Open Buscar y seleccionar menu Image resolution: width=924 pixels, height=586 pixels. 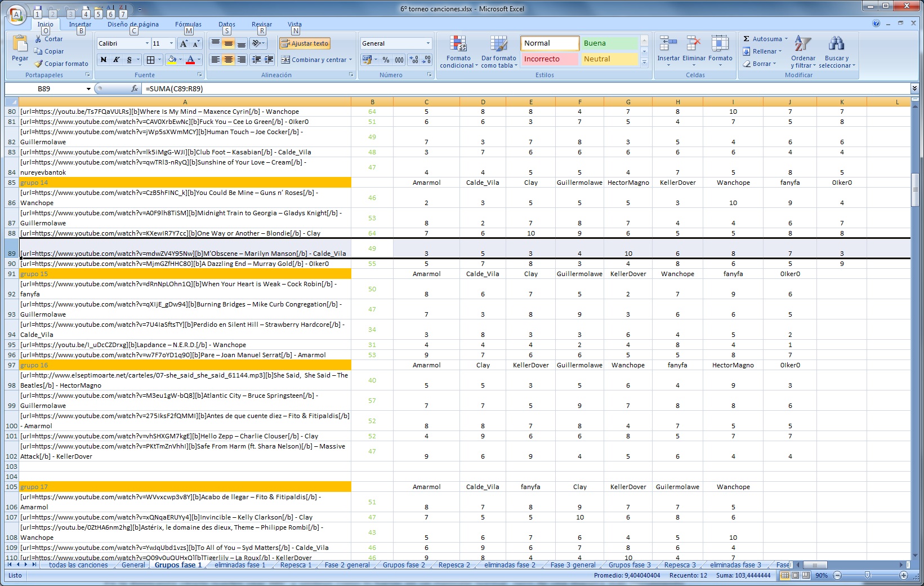[837, 52]
